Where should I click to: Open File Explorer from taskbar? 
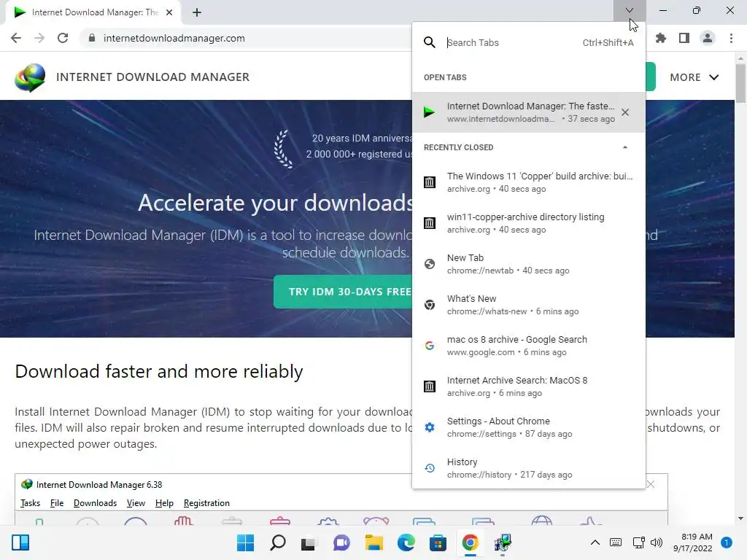(x=374, y=542)
